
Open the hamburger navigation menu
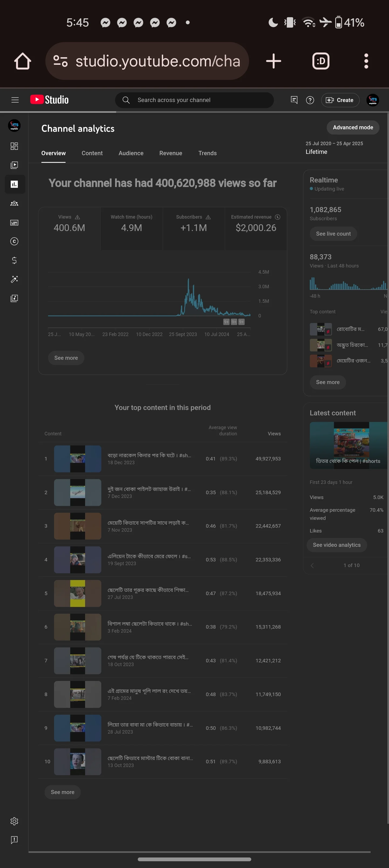(15, 100)
